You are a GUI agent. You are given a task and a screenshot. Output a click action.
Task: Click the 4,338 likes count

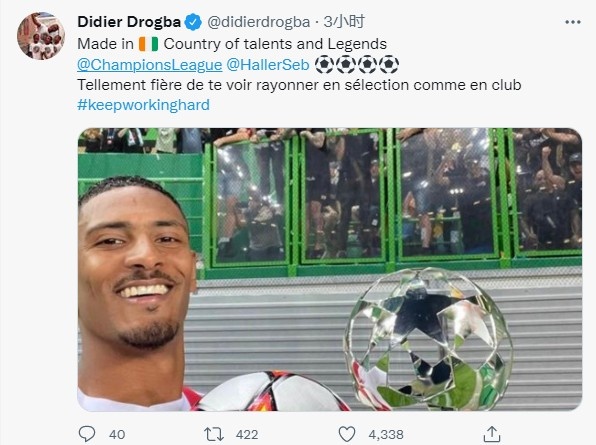pos(386,434)
